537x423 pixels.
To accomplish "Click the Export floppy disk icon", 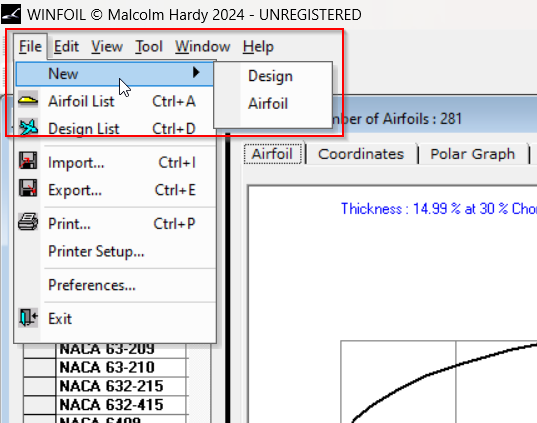I will tap(28, 188).
